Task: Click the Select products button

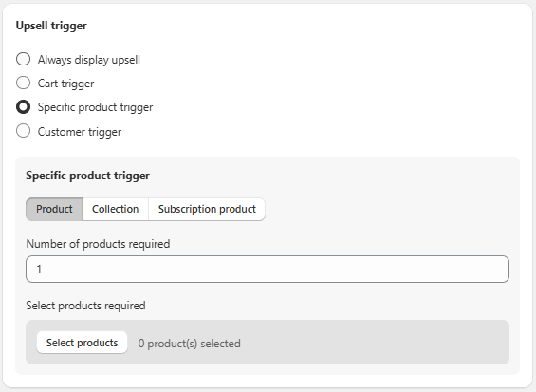Action: pos(82,343)
